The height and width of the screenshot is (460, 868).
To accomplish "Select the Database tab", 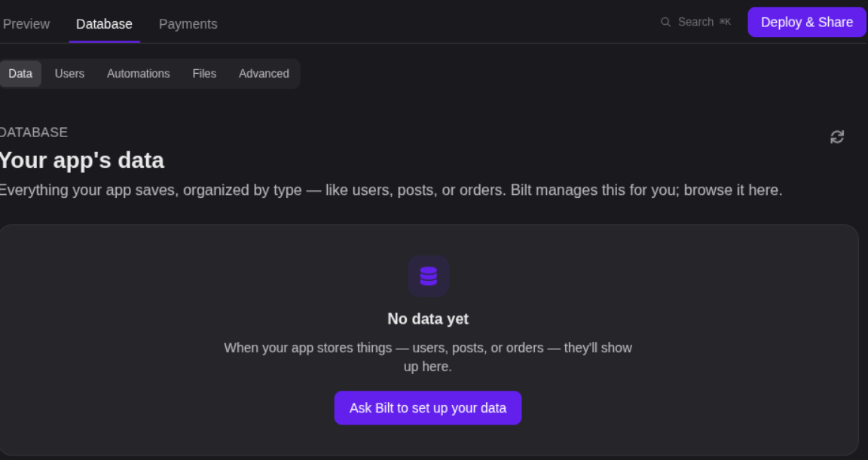I will click(x=104, y=24).
